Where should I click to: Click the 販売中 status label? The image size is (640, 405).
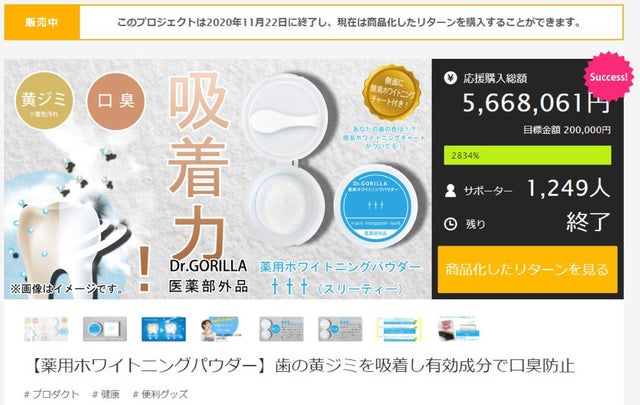(42, 22)
